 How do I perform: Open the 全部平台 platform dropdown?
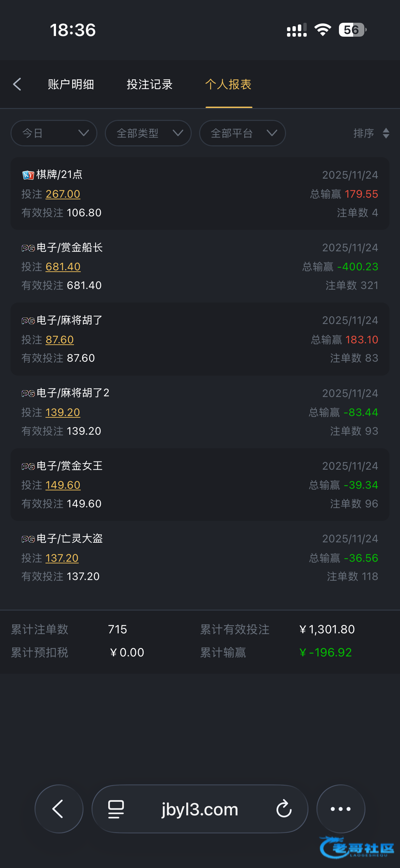[x=242, y=133]
